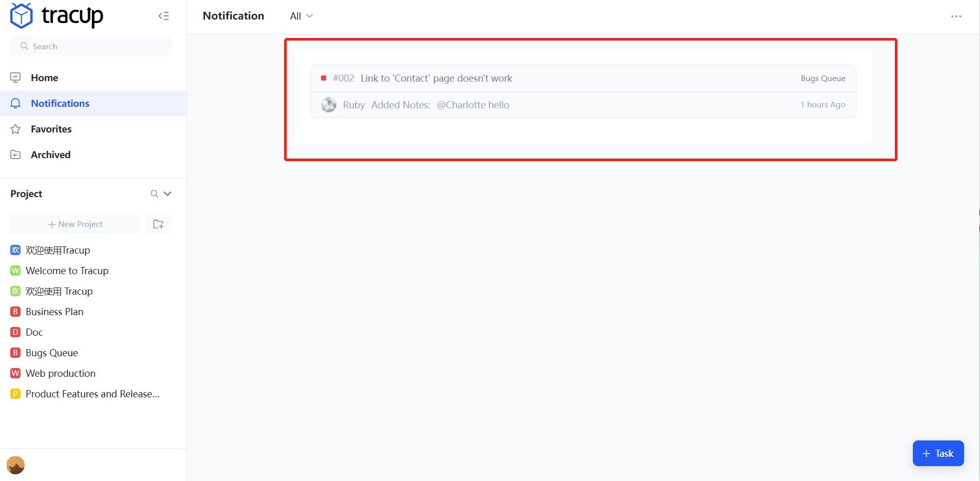Image resolution: width=980 pixels, height=481 pixels.
Task: Open the All notifications filter dropdown
Action: pos(301,16)
